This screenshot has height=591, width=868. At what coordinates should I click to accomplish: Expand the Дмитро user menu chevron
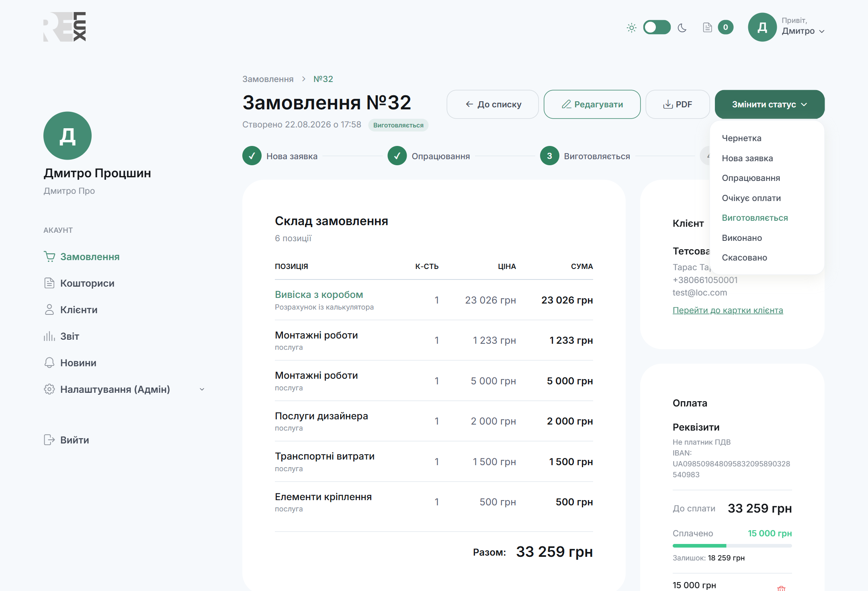tap(822, 31)
